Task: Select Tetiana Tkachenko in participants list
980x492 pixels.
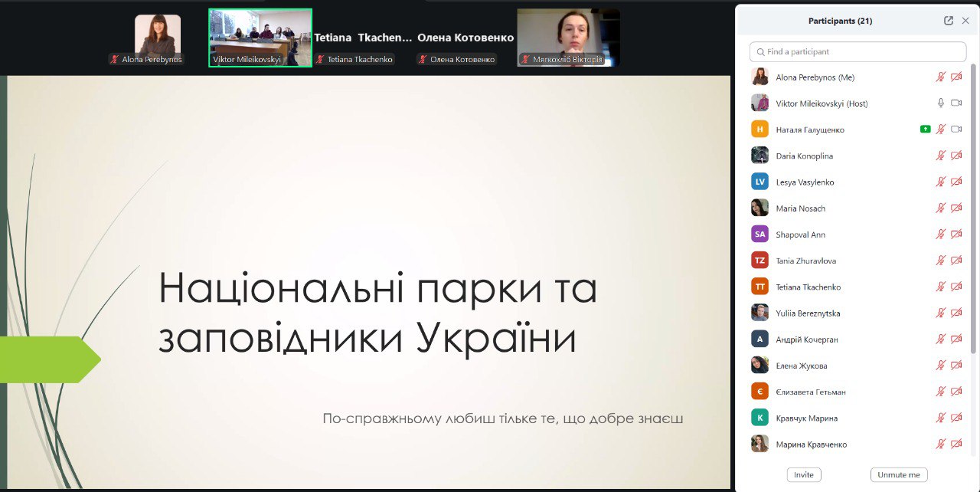Action: [x=808, y=287]
